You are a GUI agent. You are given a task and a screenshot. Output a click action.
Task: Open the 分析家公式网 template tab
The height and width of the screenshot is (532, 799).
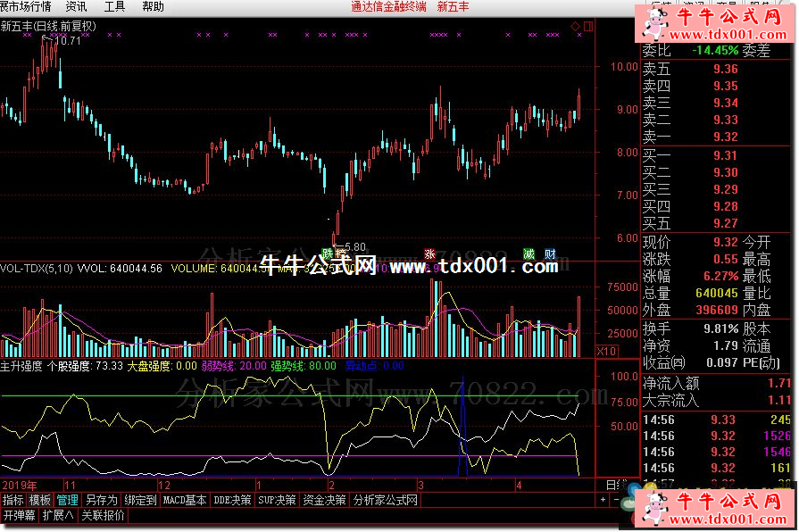(386, 501)
